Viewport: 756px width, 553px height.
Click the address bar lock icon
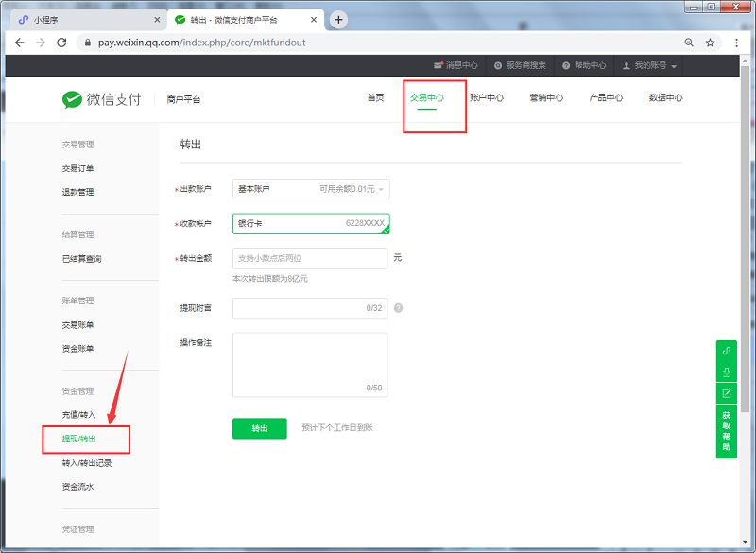[x=87, y=43]
